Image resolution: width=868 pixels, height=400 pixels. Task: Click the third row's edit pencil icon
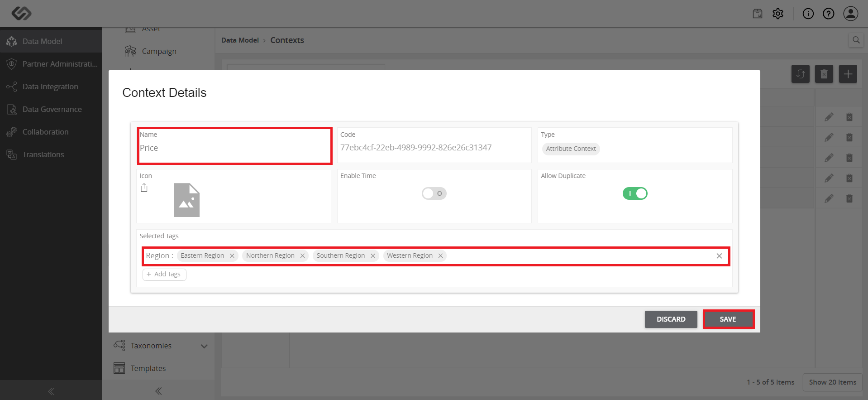(x=829, y=158)
